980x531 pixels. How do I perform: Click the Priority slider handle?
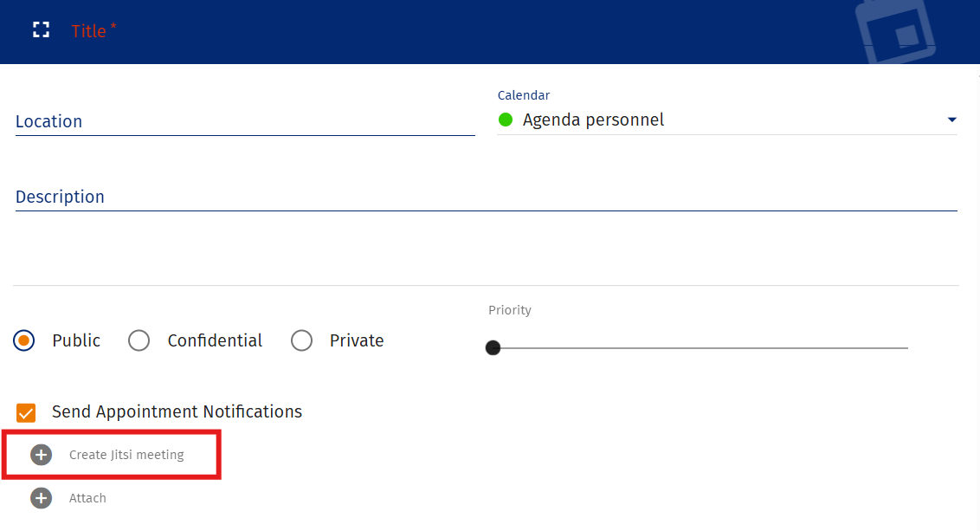493,347
